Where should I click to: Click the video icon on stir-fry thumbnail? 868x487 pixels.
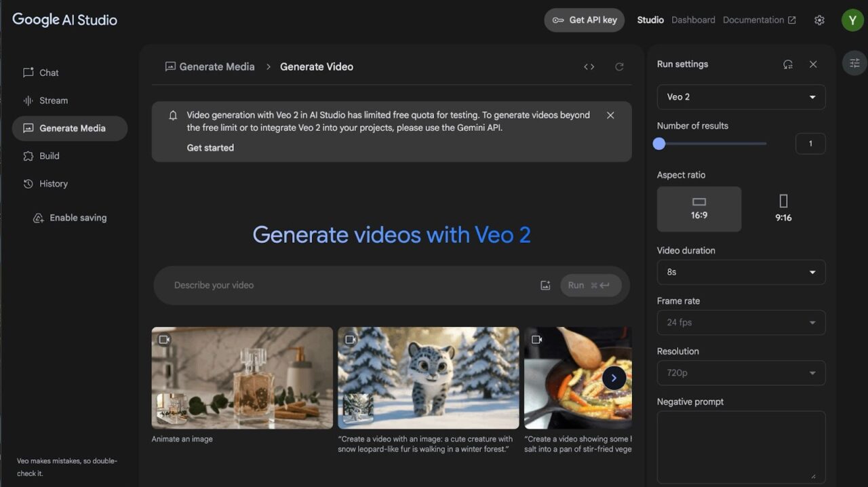[536, 339]
